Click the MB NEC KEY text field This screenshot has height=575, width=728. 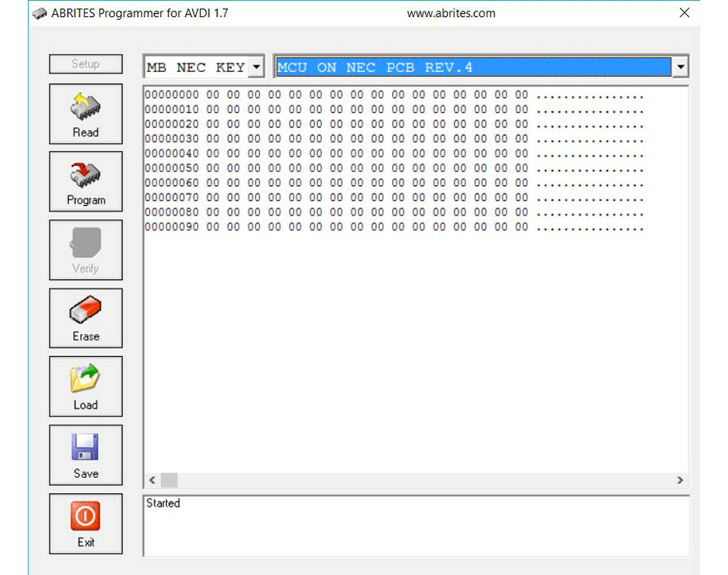[x=196, y=67]
